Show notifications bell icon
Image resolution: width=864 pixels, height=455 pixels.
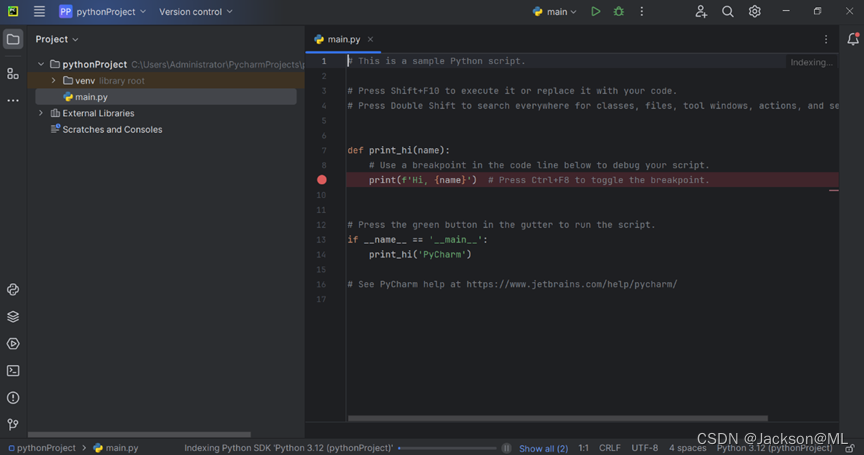pos(853,39)
